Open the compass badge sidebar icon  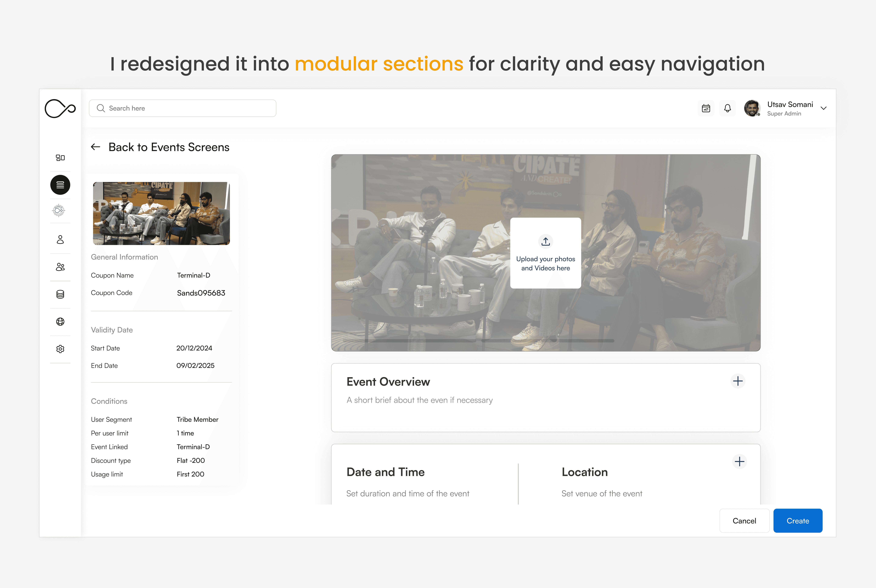tap(59, 211)
